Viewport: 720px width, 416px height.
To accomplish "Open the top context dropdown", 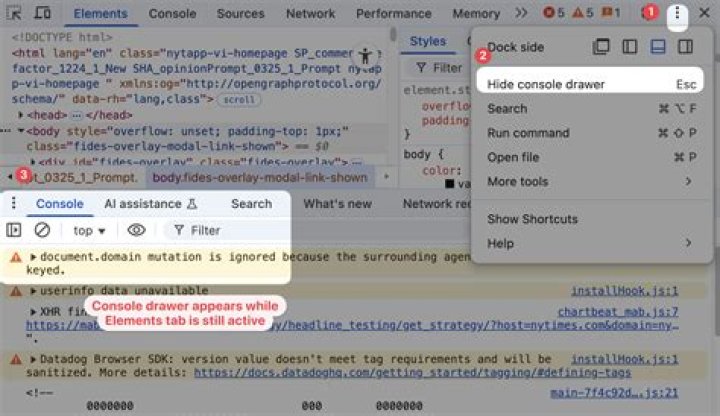I will [x=90, y=230].
